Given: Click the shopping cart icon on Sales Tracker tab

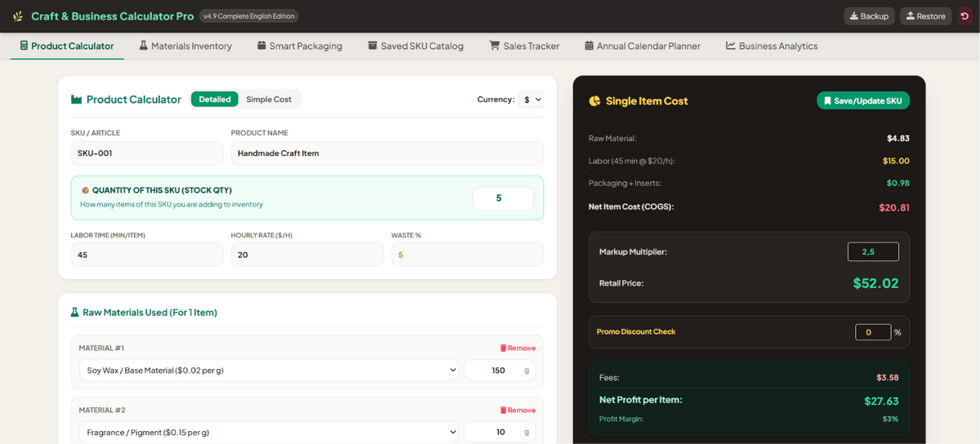Looking at the screenshot, I should click(x=494, y=46).
